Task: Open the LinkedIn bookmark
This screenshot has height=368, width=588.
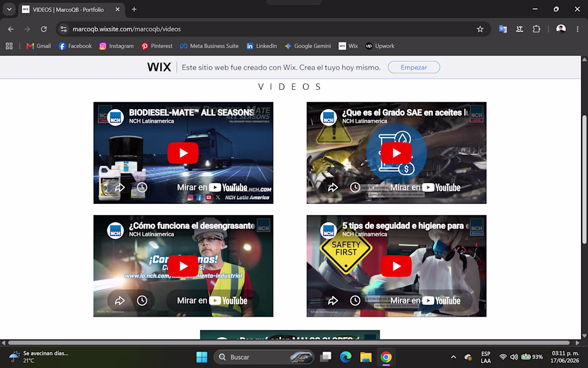Action: (261, 46)
